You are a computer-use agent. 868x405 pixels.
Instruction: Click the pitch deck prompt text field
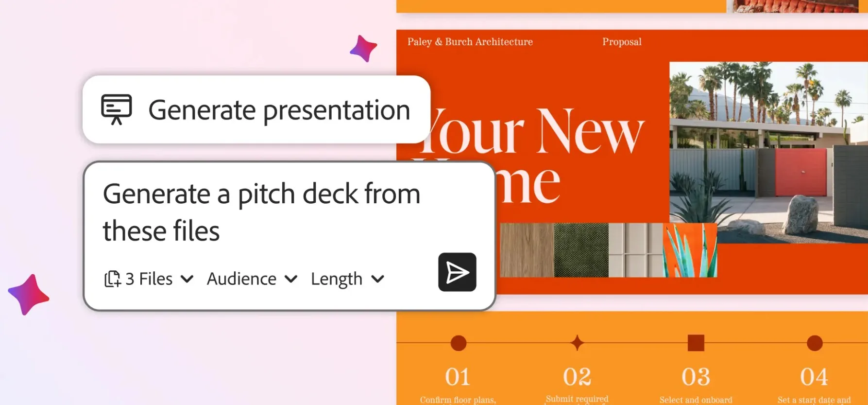[261, 212]
